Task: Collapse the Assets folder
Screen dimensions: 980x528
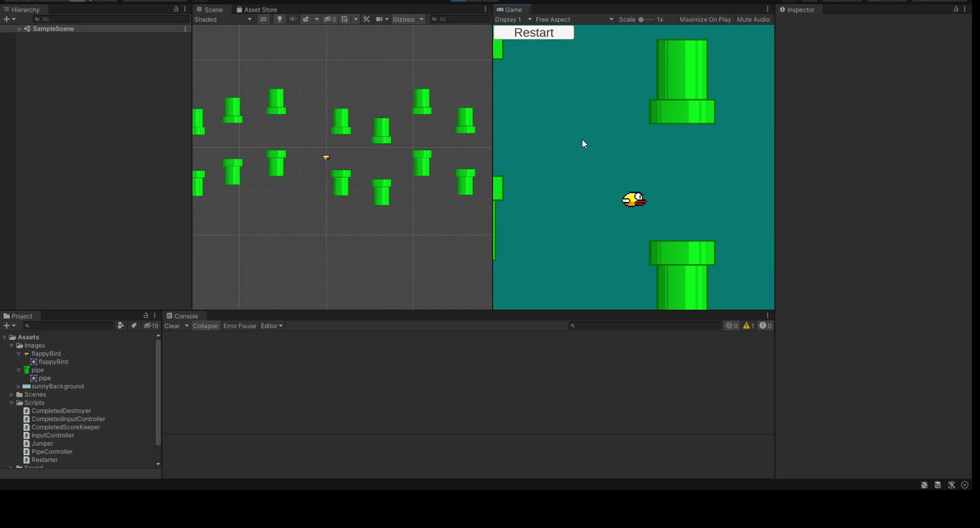Action: (5, 338)
